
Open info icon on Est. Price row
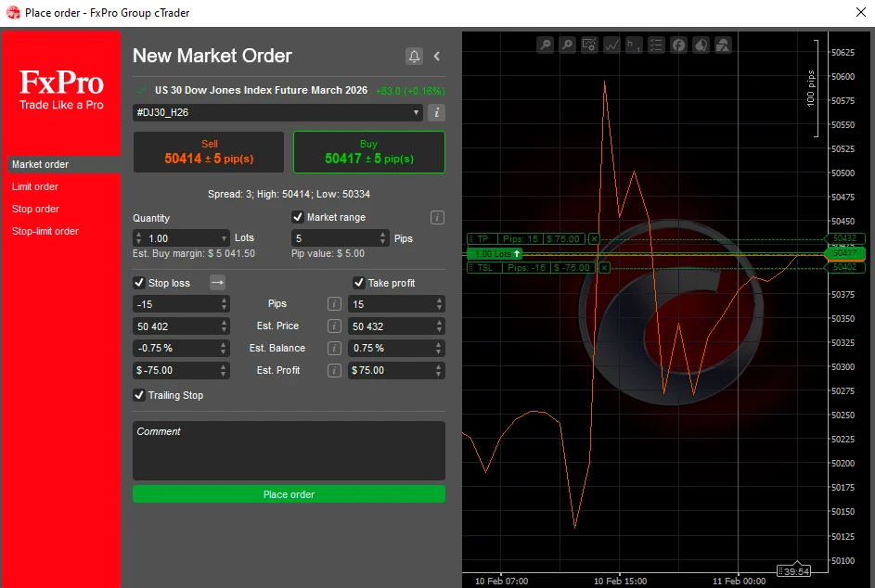334,326
